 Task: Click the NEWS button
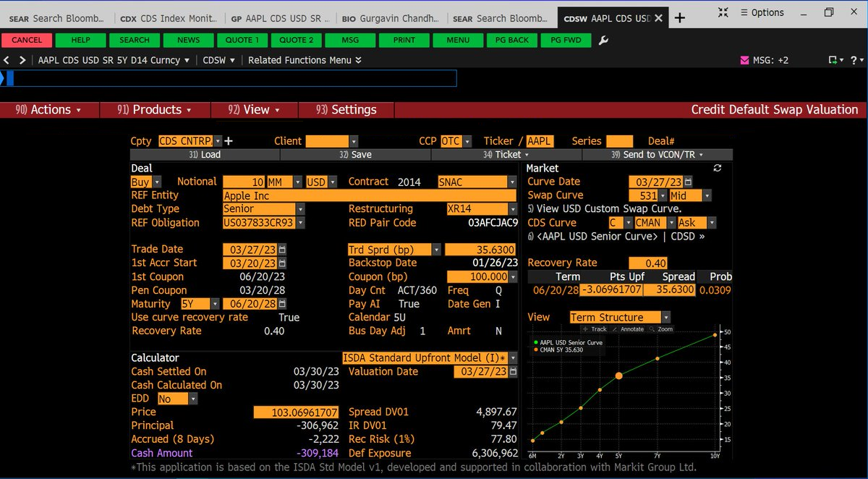pyautogui.click(x=189, y=40)
